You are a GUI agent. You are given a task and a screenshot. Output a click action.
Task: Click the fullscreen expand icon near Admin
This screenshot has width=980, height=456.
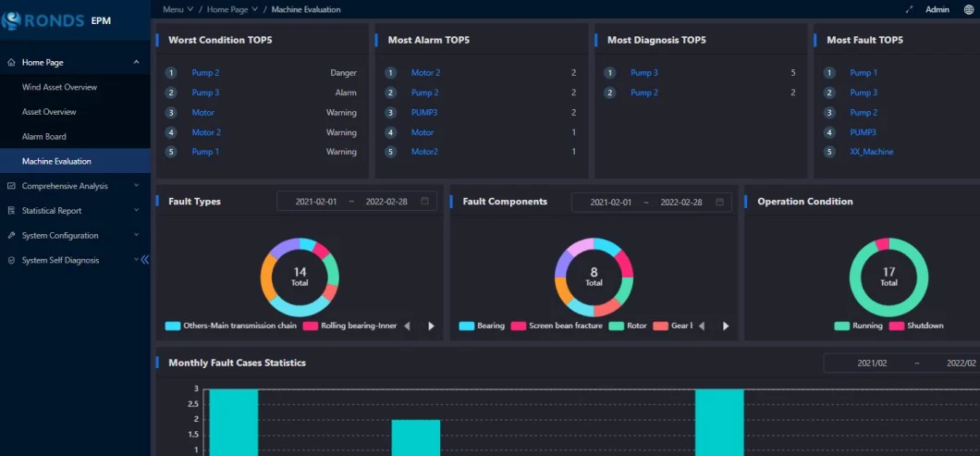click(909, 9)
